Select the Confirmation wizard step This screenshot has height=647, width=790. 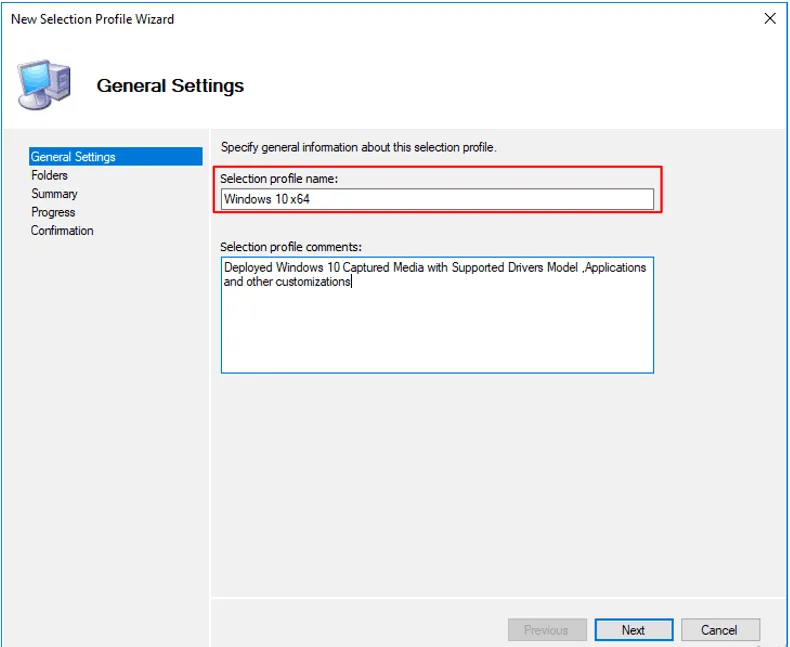pos(62,231)
